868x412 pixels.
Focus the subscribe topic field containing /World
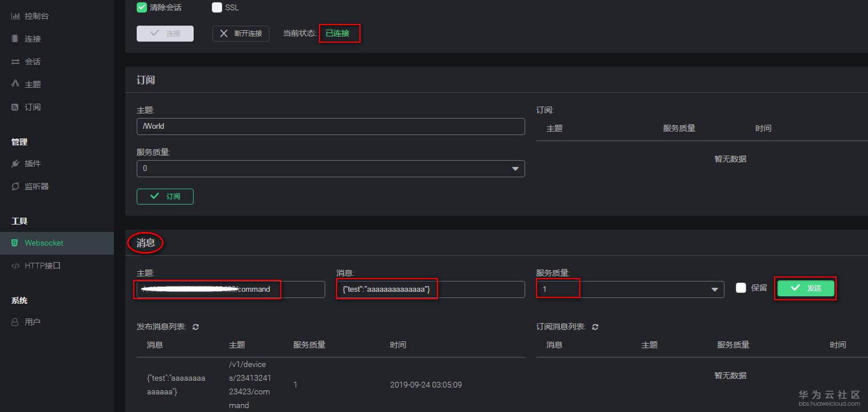(x=331, y=127)
